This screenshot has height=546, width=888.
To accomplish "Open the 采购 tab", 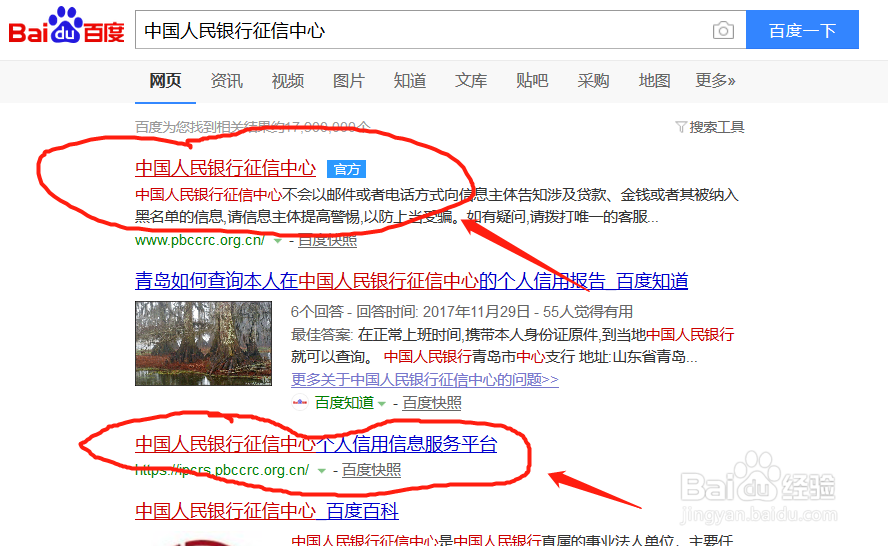I will tap(594, 81).
